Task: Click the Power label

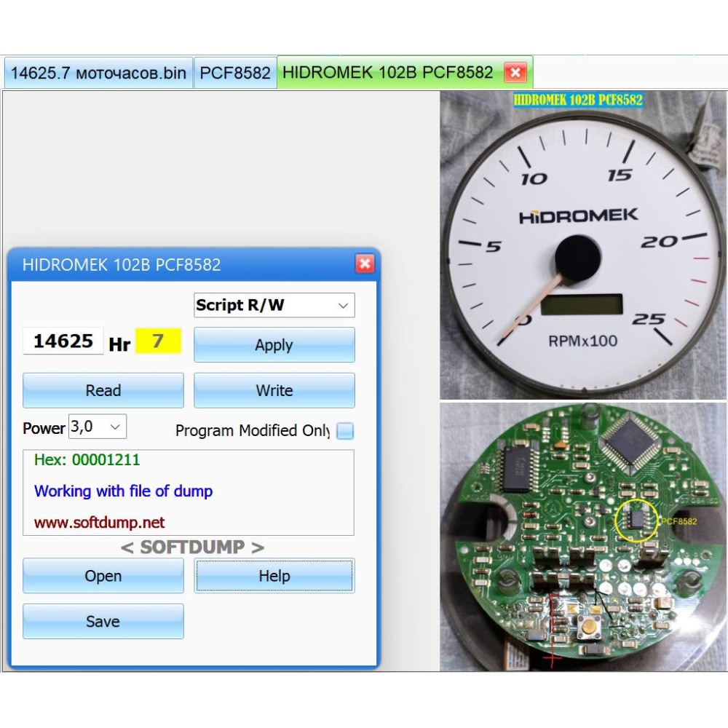Action: pos(44,428)
